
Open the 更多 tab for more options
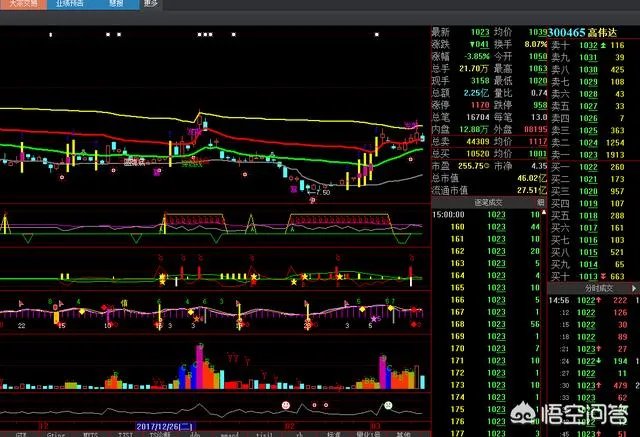[151, 4]
